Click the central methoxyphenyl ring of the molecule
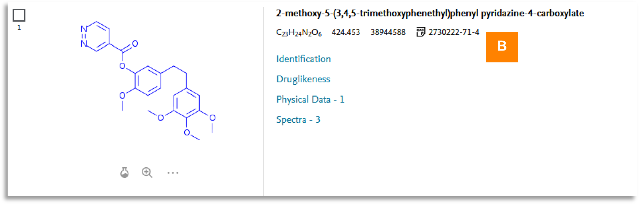 pos(148,81)
